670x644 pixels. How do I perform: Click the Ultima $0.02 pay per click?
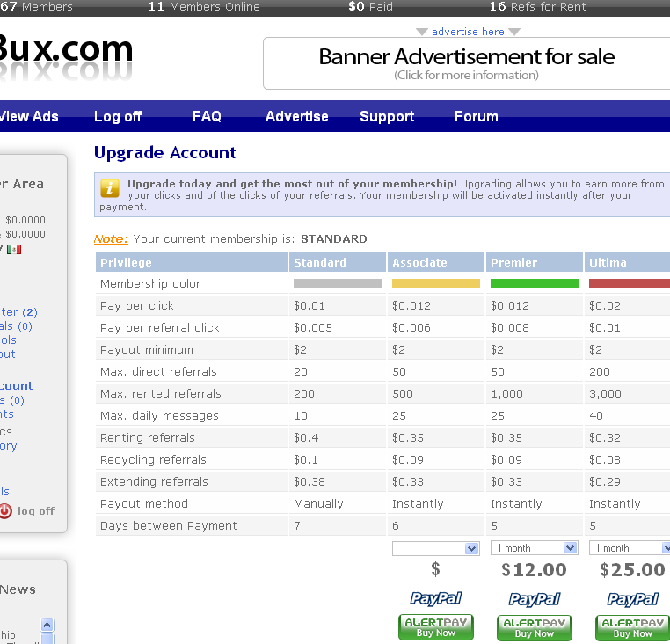[605, 306]
